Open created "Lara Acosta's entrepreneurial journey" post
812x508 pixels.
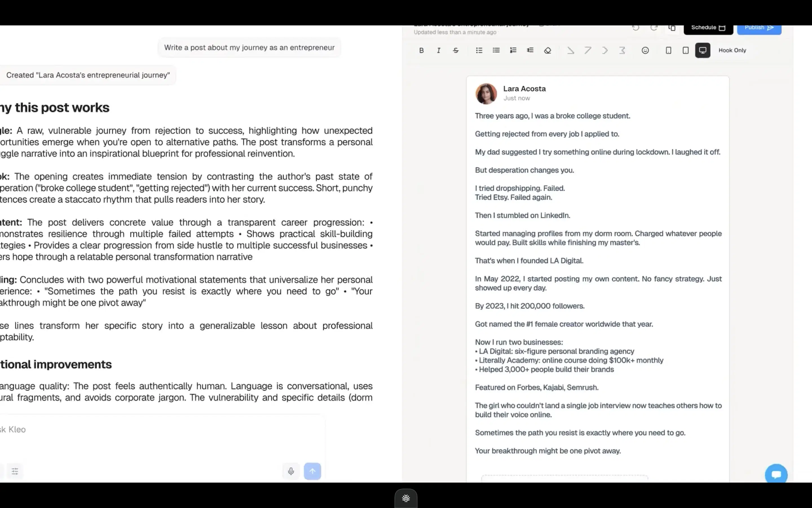88,75
